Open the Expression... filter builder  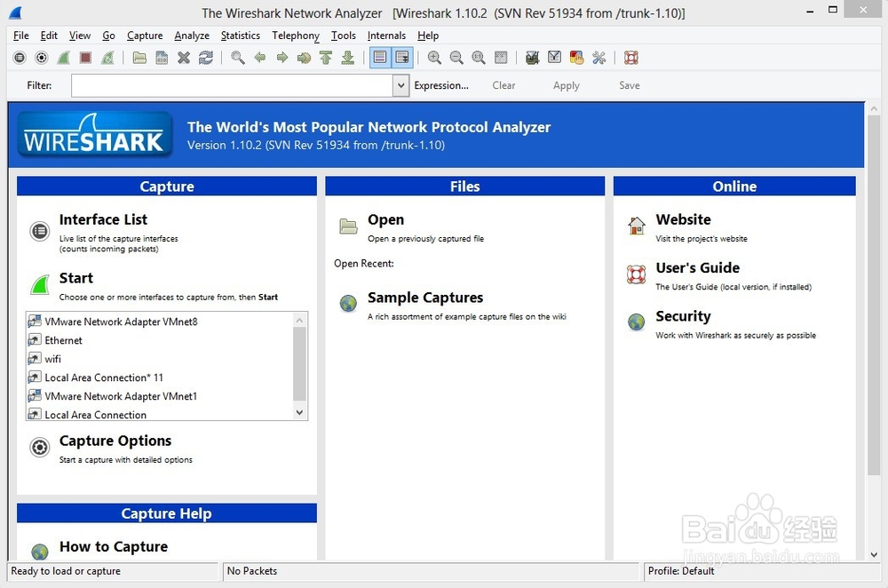click(x=441, y=85)
